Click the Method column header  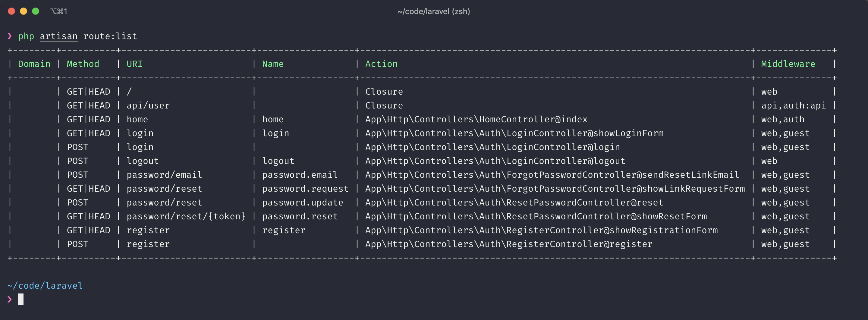point(83,64)
